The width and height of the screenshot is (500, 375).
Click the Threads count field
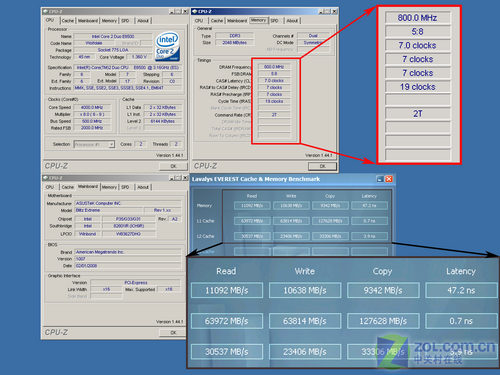point(176,144)
